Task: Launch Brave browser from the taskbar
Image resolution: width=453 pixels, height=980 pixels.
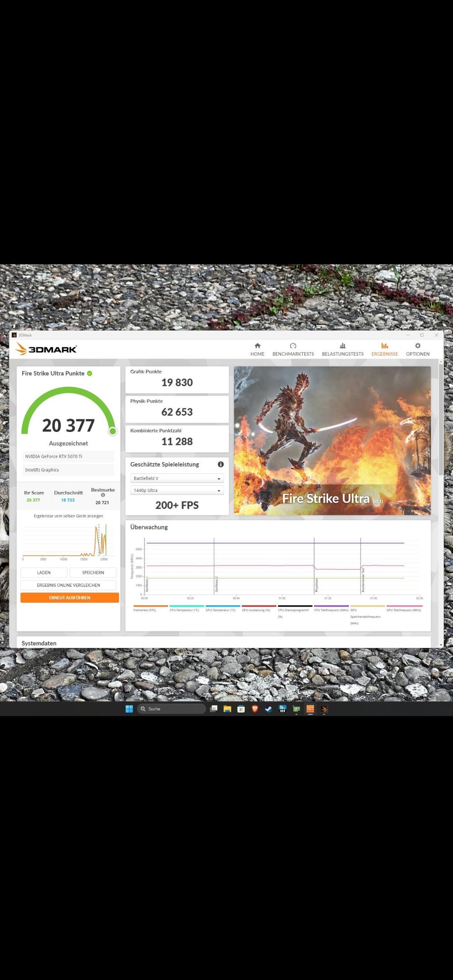Action: pos(255,709)
